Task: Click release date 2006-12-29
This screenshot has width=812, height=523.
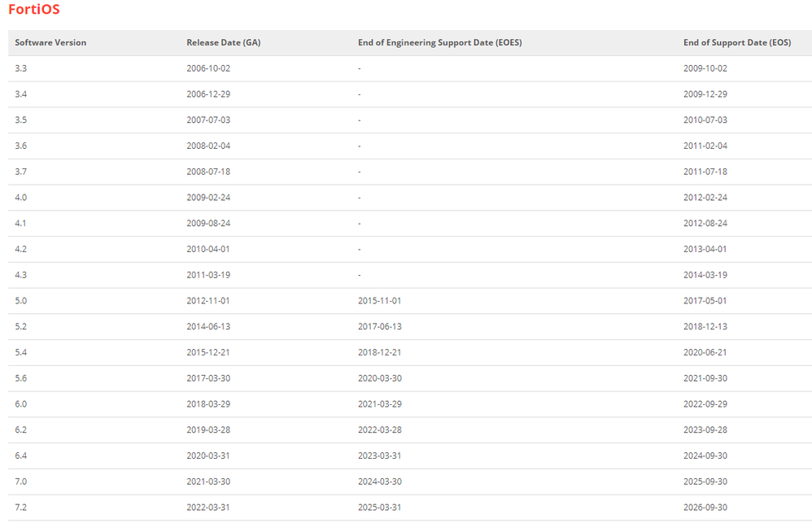Action: click(x=208, y=94)
